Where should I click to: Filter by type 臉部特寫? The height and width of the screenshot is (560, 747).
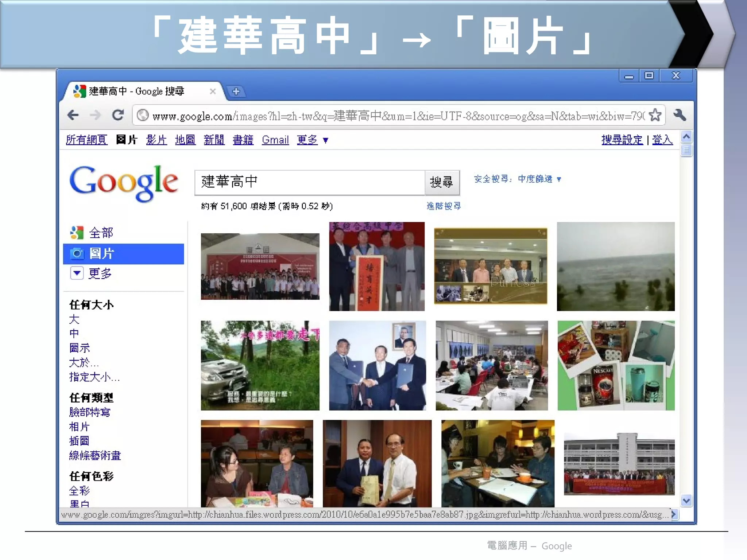pos(90,412)
